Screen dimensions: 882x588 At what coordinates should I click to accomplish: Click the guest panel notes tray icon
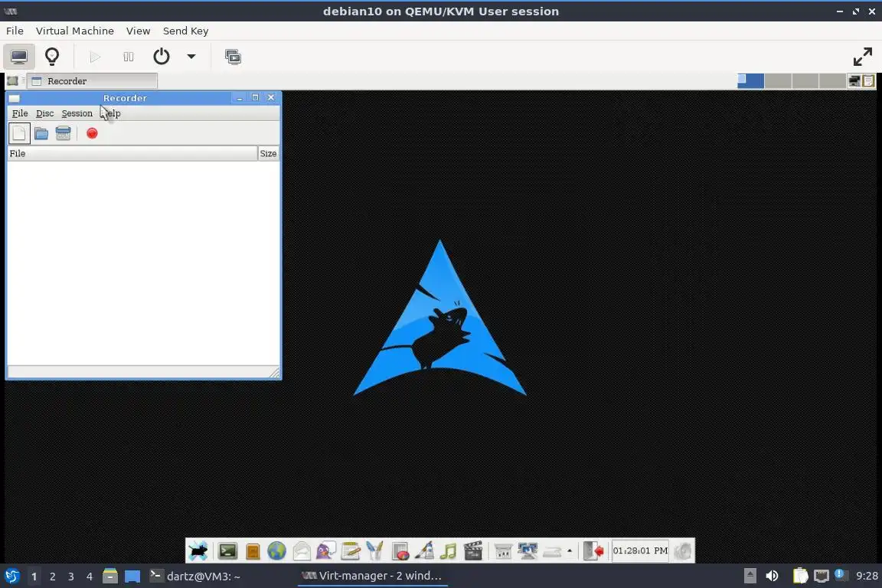pos(868,81)
